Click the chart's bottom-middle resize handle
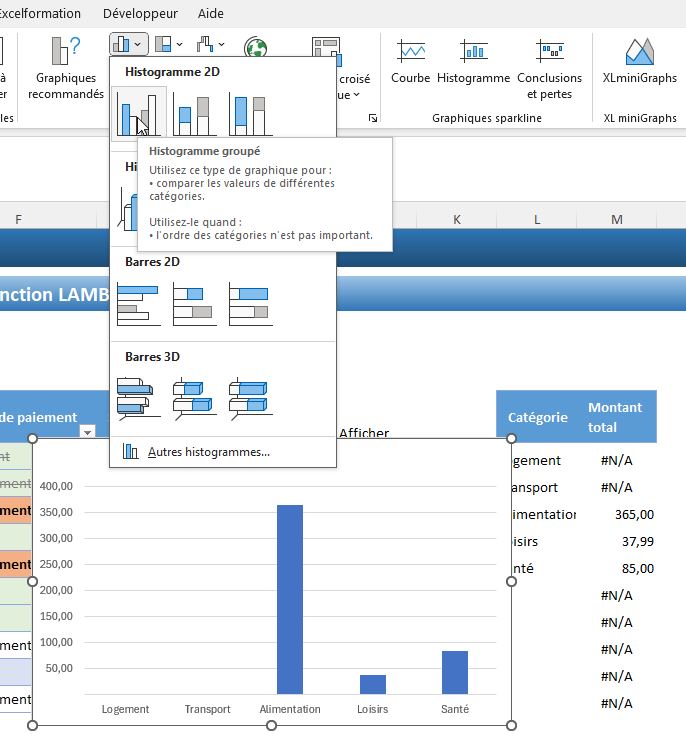This screenshot has height=742, width=686. (272, 725)
